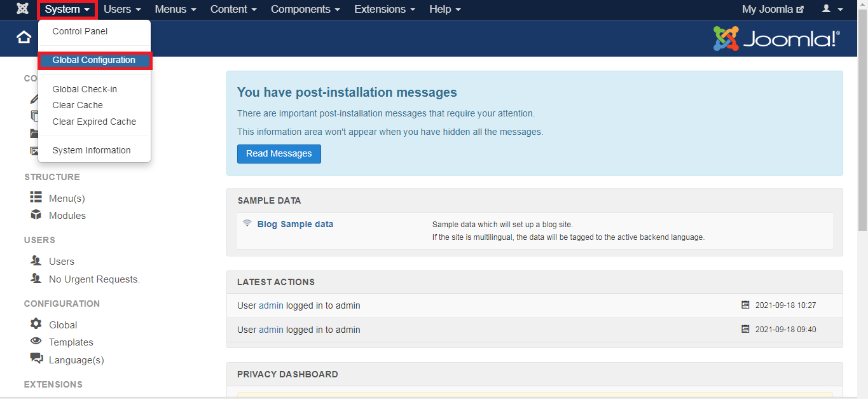Click the EXTENSIONS sidebar heading

click(53, 384)
